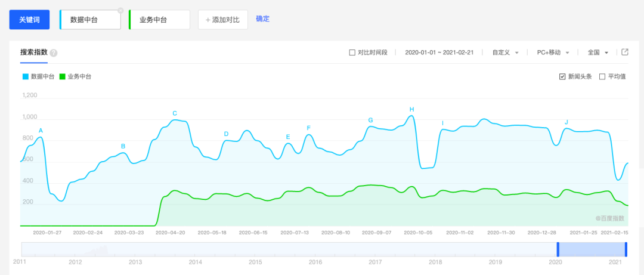Check the 平均值 checkbox
The image size is (644, 275).
click(x=602, y=76)
